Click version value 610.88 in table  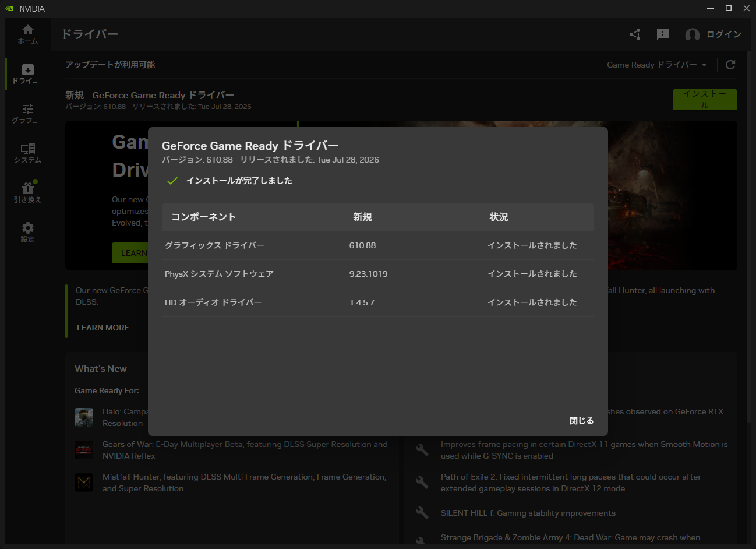pos(362,245)
